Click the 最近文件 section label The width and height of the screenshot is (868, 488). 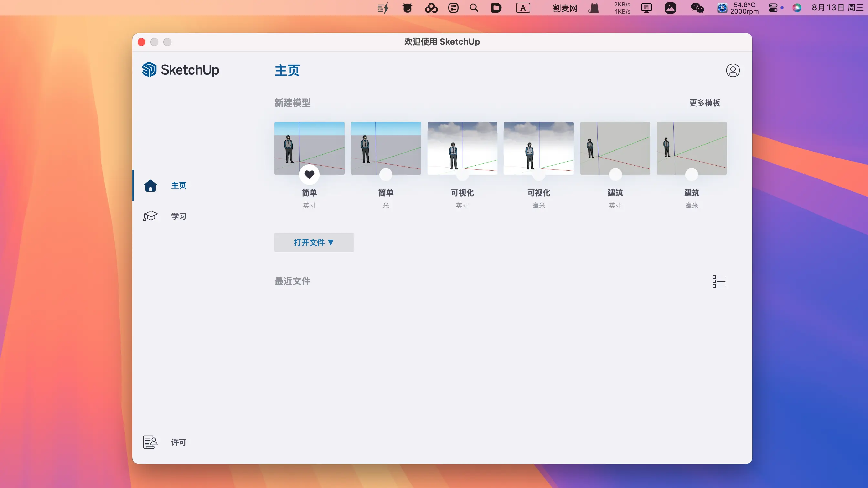(x=292, y=281)
